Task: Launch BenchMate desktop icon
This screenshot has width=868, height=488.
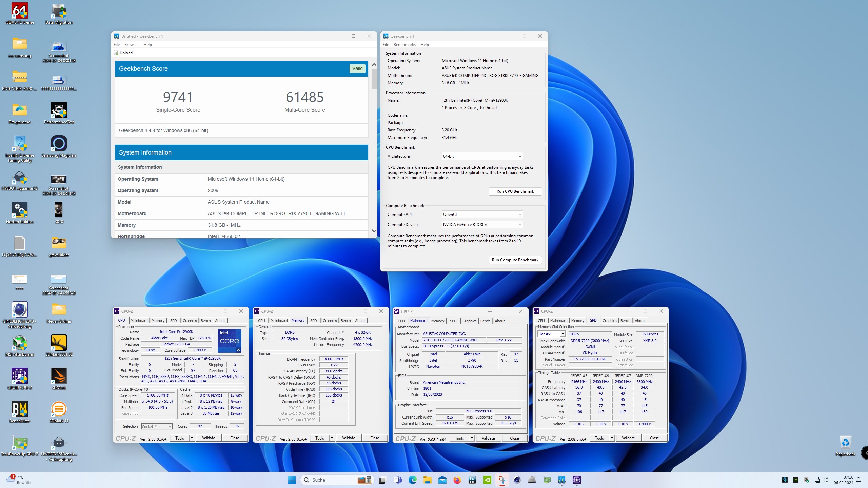Action: (20, 412)
